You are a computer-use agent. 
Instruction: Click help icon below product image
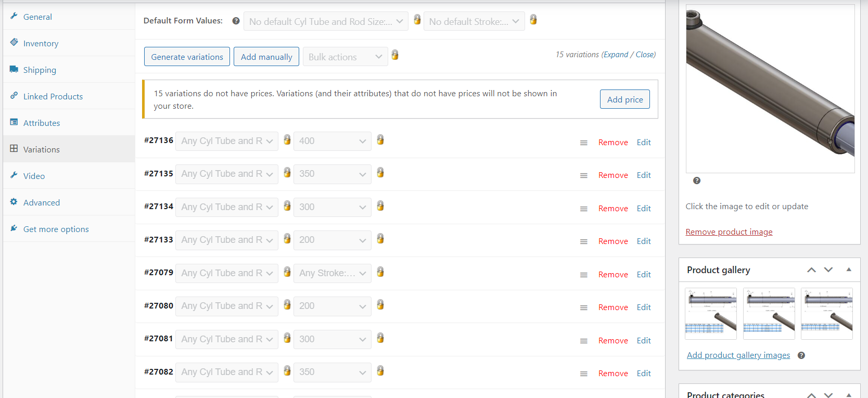pyautogui.click(x=697, y=181)
